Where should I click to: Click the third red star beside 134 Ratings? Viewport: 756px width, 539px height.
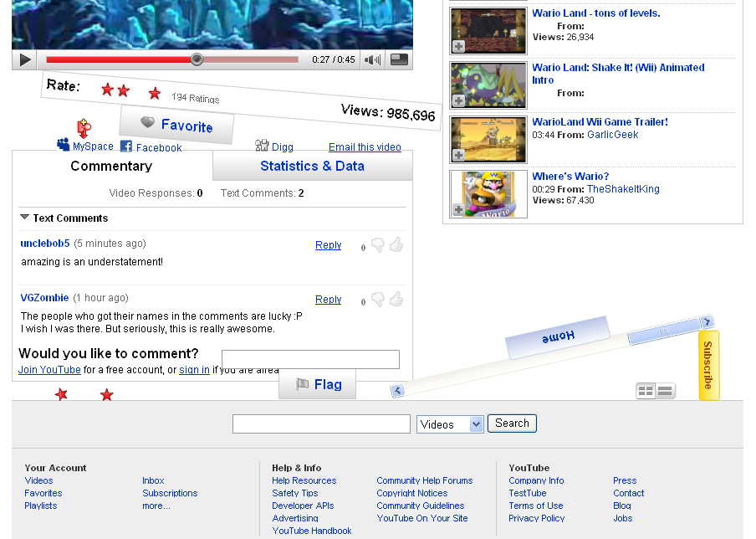[154, 93]
